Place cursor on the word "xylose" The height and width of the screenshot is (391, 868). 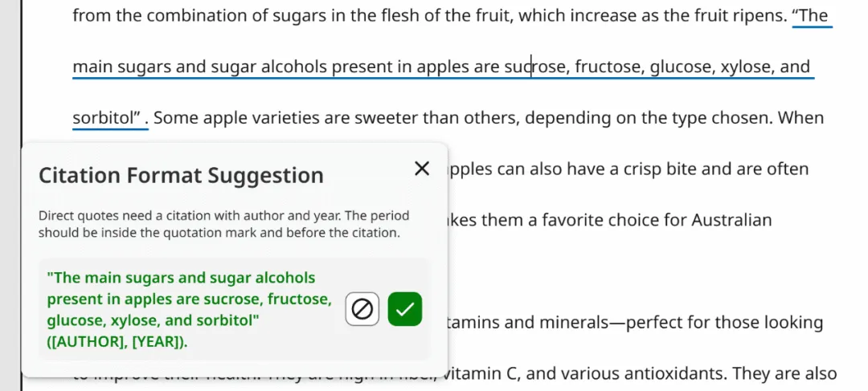(745, 67)
